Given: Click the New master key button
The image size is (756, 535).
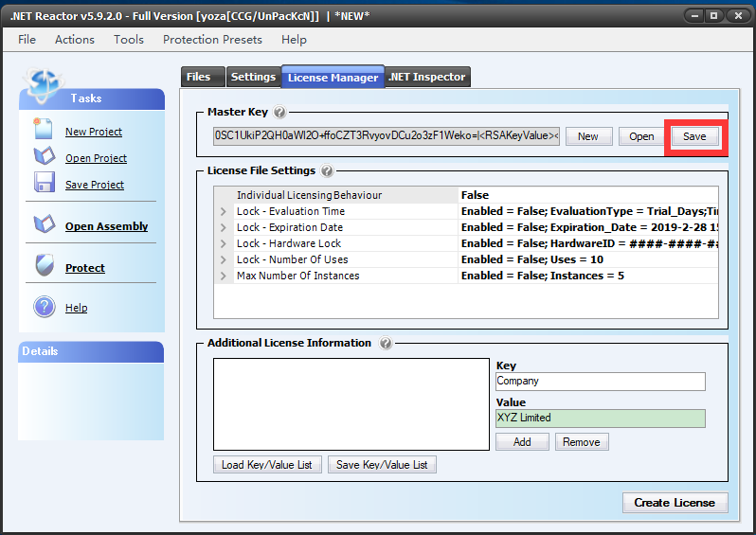Looking at the screenshot, I should click(588, 136).
